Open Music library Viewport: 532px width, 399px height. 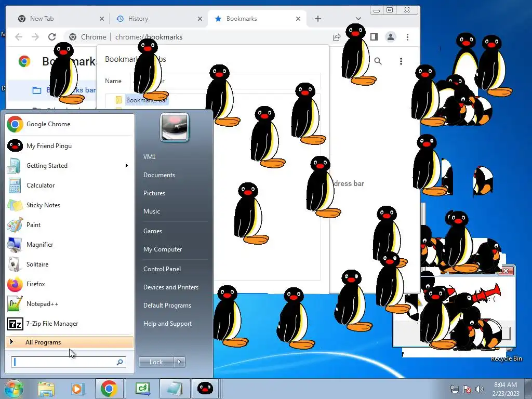coord(151,211)
